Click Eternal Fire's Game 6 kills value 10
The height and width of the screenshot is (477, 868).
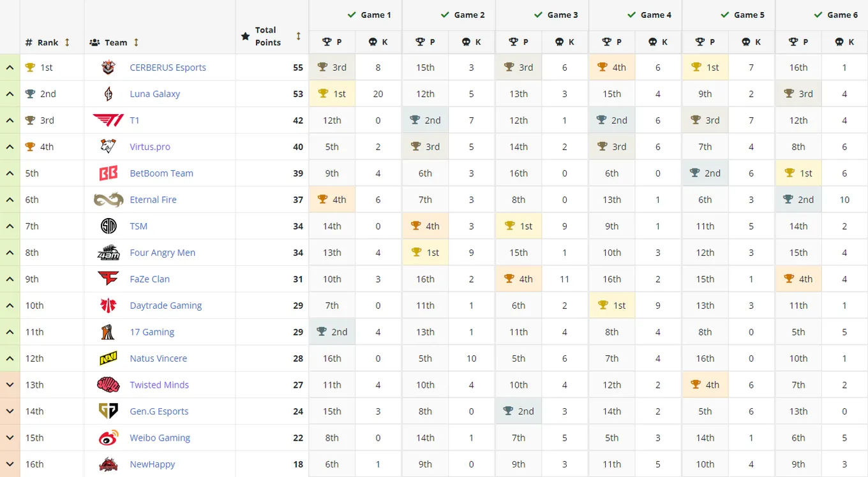[x=844, y=200]
